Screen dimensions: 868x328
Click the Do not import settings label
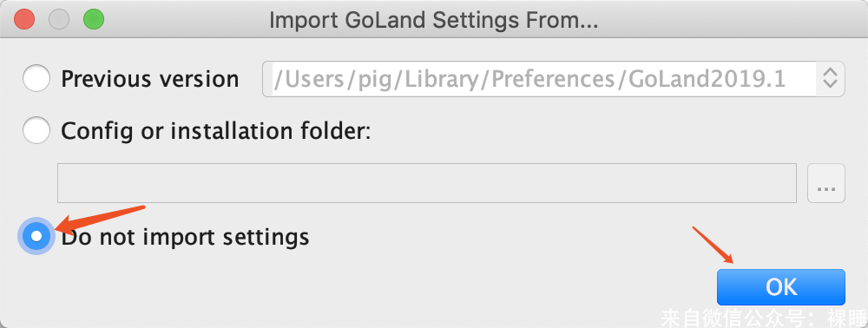185,237
